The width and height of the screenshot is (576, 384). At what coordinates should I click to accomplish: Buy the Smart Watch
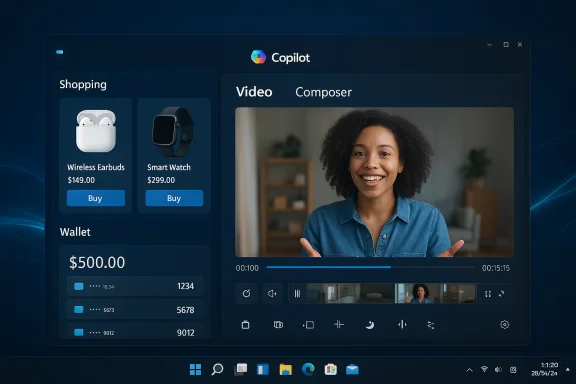174,198
